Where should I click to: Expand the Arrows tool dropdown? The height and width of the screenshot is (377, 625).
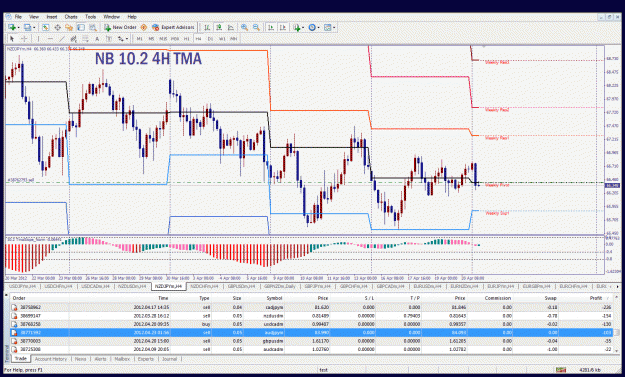coord(127,39)
